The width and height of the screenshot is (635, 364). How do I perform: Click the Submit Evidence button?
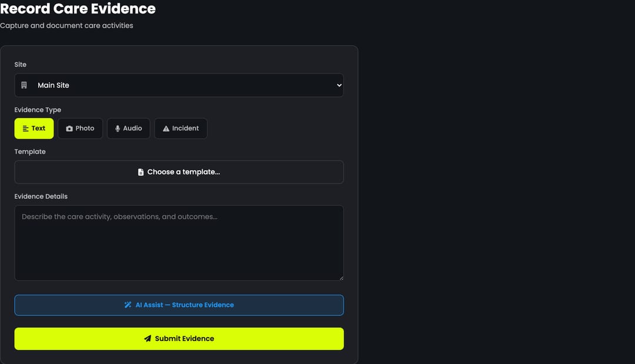(179, 339)
